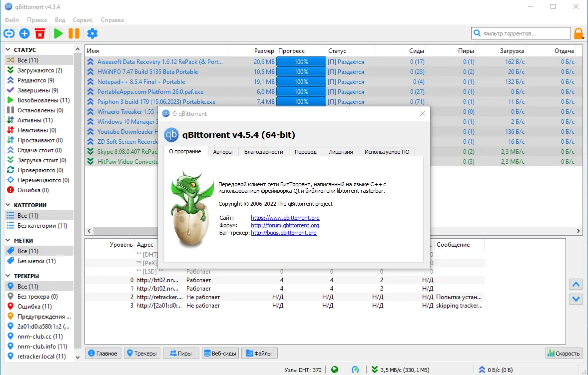Click the torrent list scroll right arrow
The height and width of the screenshot is (375, 588).
coord(578,231)
